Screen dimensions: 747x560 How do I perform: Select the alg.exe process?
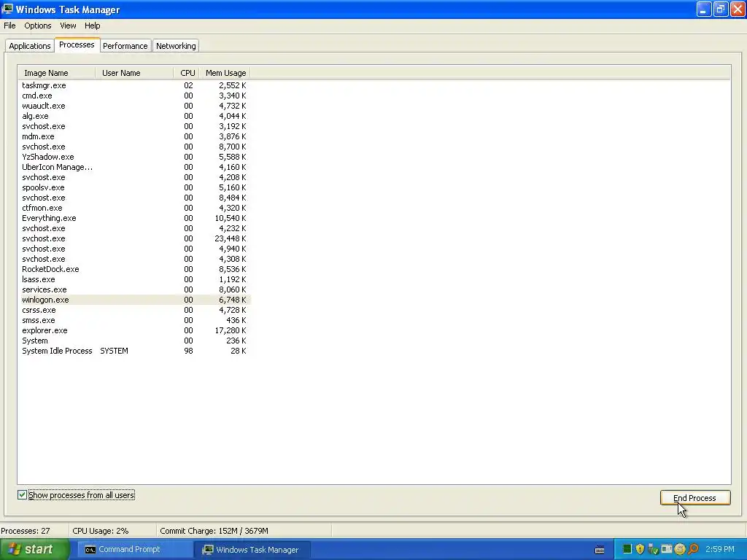pos(134,116)
